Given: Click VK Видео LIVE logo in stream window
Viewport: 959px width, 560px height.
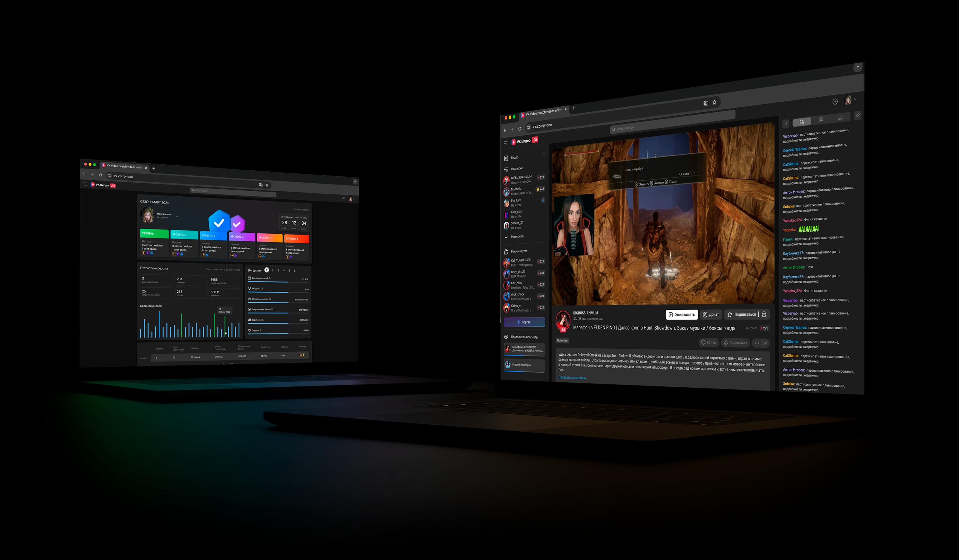Looking at the screenshot, I should pyautogui.click(x=525, y=141).
